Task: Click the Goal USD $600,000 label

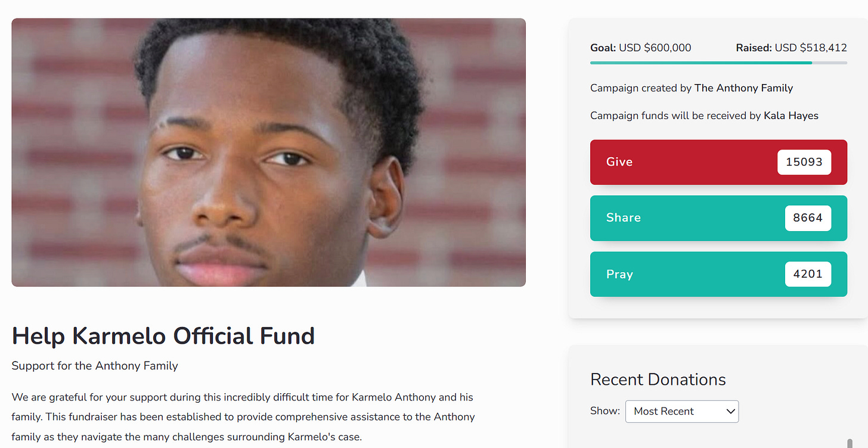Action: 641,48
